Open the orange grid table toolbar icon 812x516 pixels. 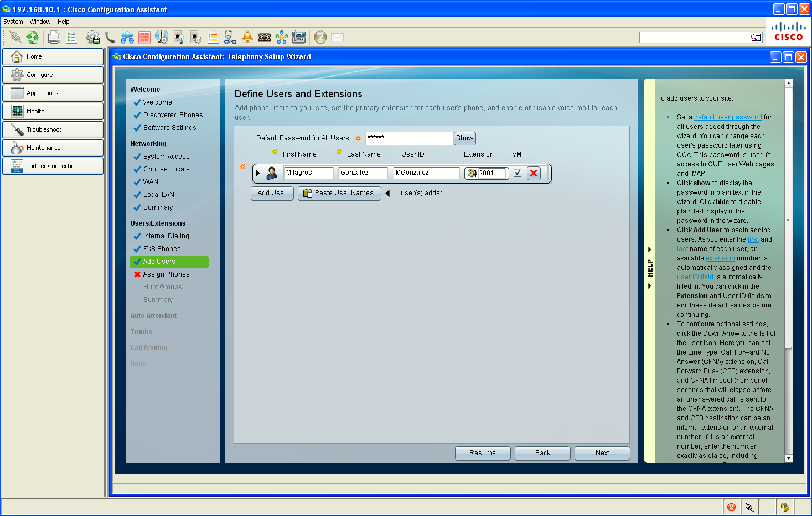(213, 37)
